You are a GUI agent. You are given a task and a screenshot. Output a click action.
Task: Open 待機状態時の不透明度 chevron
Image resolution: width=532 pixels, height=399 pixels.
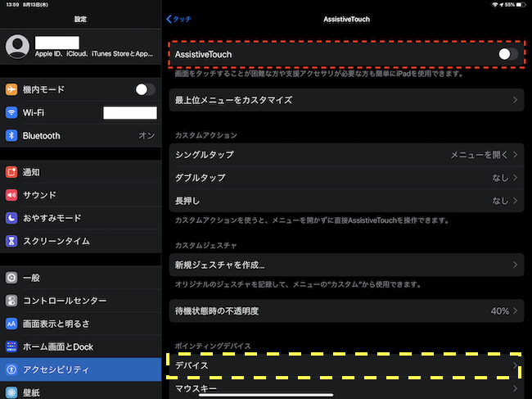click(515, 311)
